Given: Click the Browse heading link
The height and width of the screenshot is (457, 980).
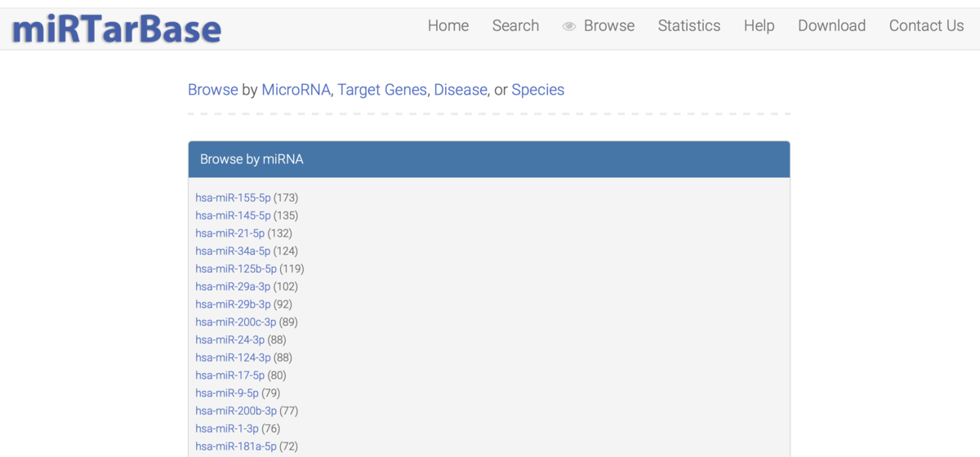Looking at the screenshot, I should [x=213, y=90].
